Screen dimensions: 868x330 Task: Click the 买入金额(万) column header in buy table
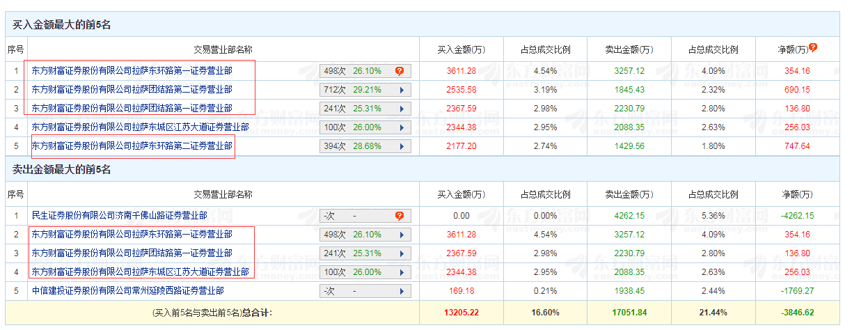pyautogui.click(x=461, y=49)
